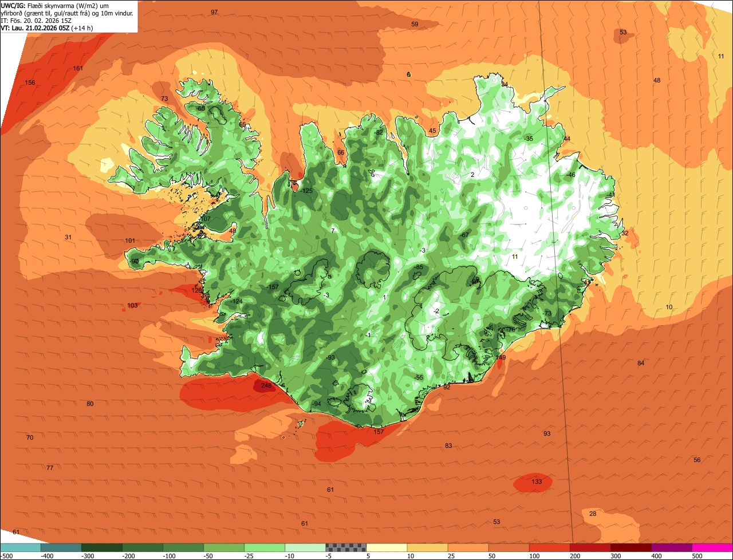The image size is (733, 560).
Task: Click the map value 83
Action: (448, 445)
